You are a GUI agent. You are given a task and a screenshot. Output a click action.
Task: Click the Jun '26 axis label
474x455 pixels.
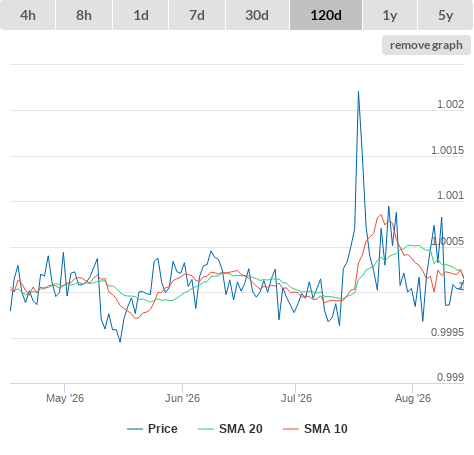(x=182, y=398)
